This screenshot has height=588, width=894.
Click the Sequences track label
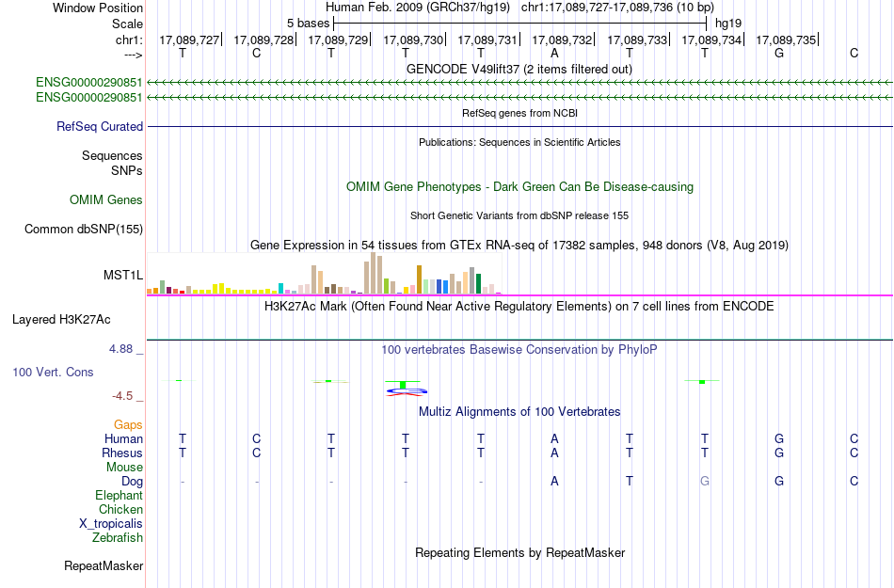[112, 155]
